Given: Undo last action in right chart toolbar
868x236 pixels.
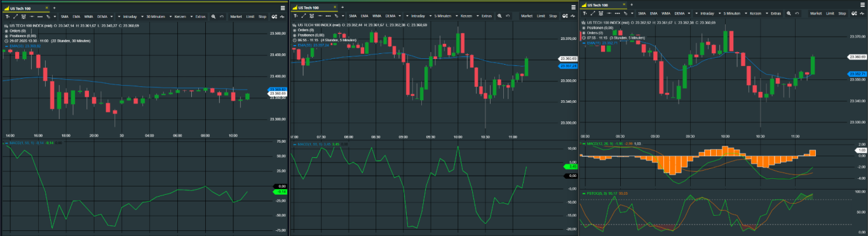Looking at the screenshot, I should click(x=797, y=13).
